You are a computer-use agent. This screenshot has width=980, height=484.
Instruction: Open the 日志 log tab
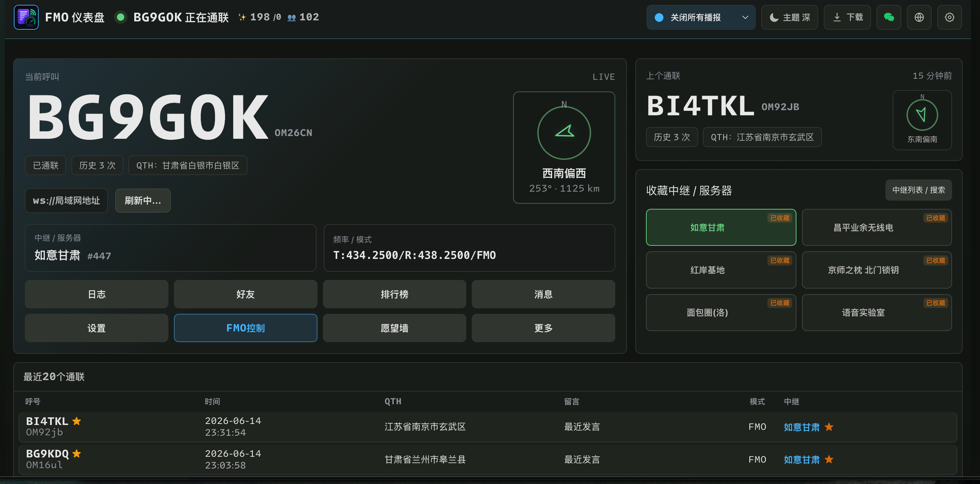pyautogui.click(x=97, y=294)
